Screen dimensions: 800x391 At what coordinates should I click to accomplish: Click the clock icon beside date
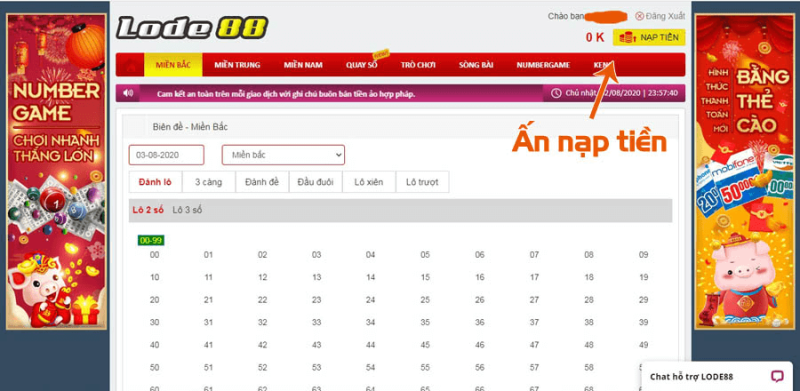(x=556, y=93)
